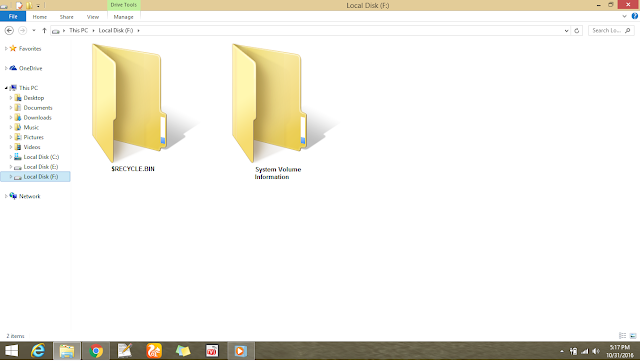Open the red TV taskbar app

pos(212,351)
